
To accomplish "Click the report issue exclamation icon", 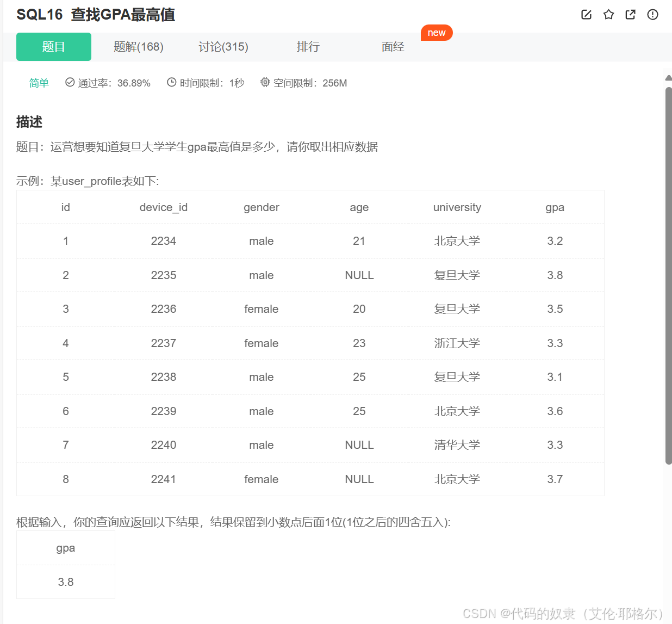I will 653,15.
